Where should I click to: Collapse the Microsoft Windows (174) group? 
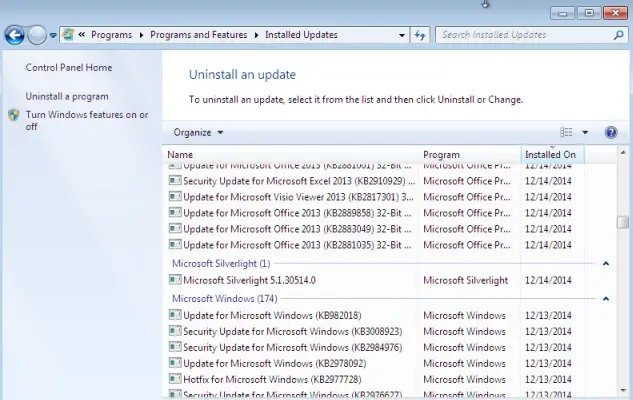[606, 299]
